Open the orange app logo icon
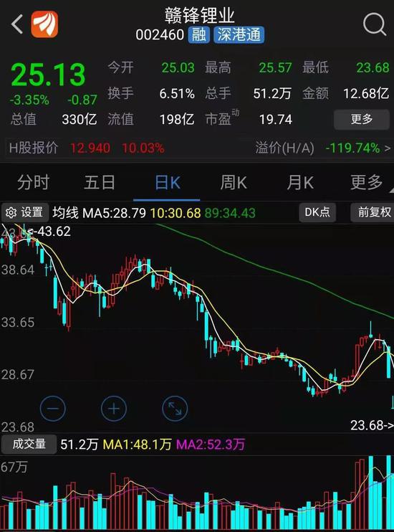394x532 pixels. [x=44, y=24]
